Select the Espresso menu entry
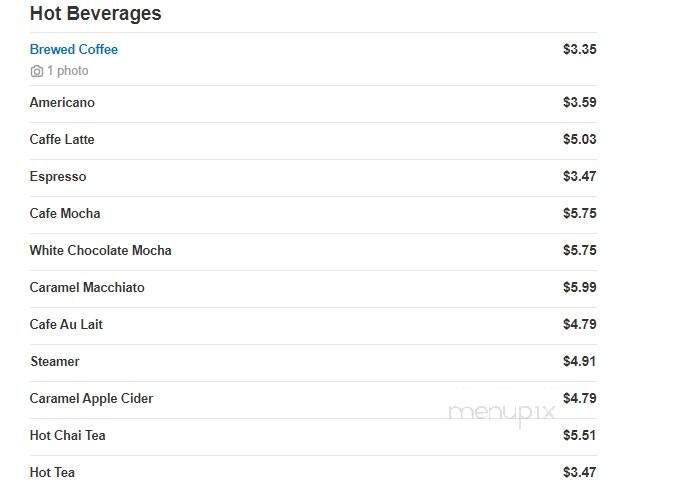The width and height of the screenshot is (681, 495). pos(58,177)
